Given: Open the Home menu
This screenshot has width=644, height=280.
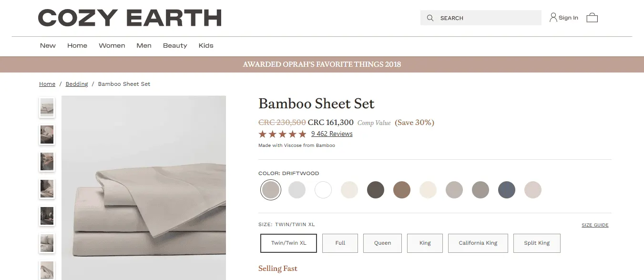Looking at the screenshot, I should 77,46.
